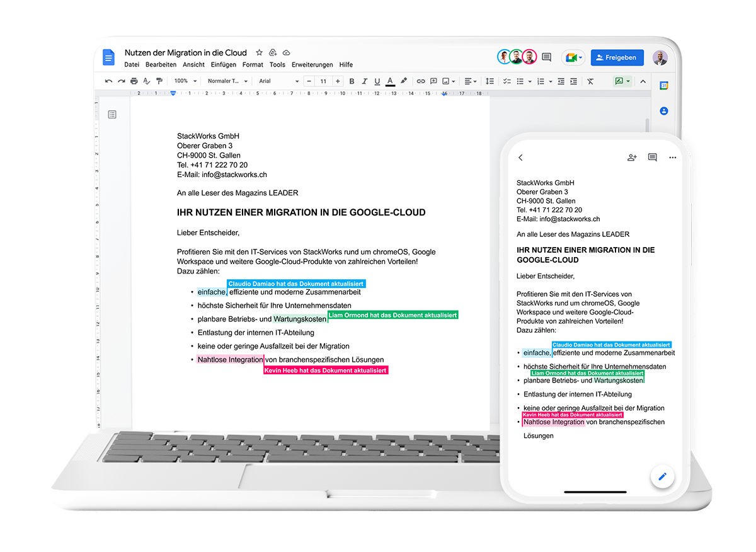Apply a bulleted list
This screenshot has width=756, height=552.
click(x=520, y=81)
